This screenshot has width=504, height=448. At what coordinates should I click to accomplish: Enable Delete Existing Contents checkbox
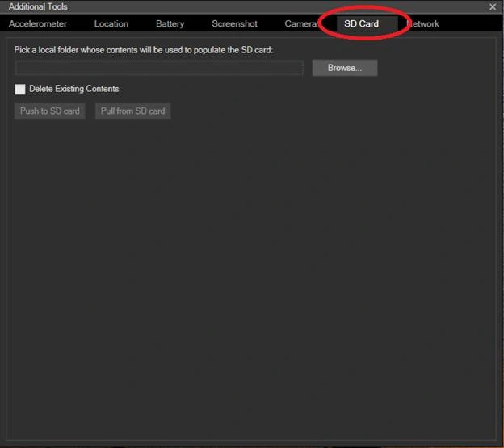click(x=20, y=90)
